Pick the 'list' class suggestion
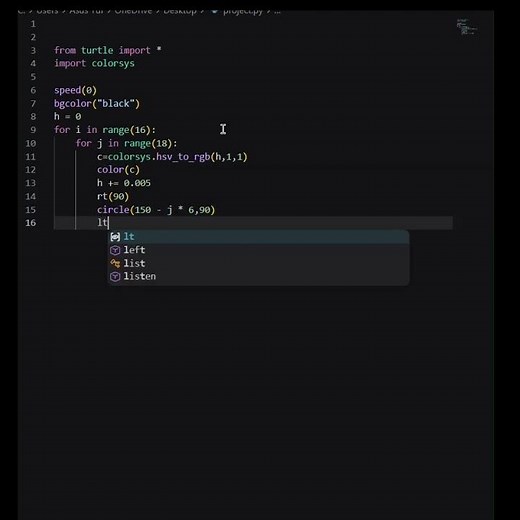 click(x=259, y=263)
